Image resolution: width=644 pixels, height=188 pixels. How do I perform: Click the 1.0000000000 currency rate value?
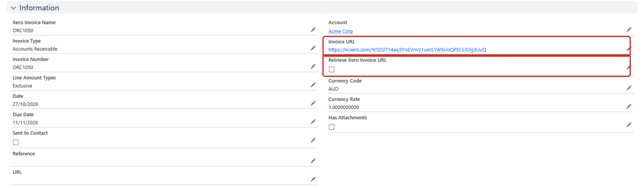pyautogui.click(x=344, y=107)
